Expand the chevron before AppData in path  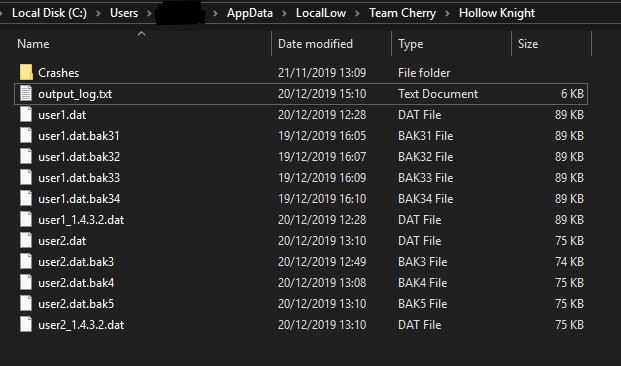215,13
